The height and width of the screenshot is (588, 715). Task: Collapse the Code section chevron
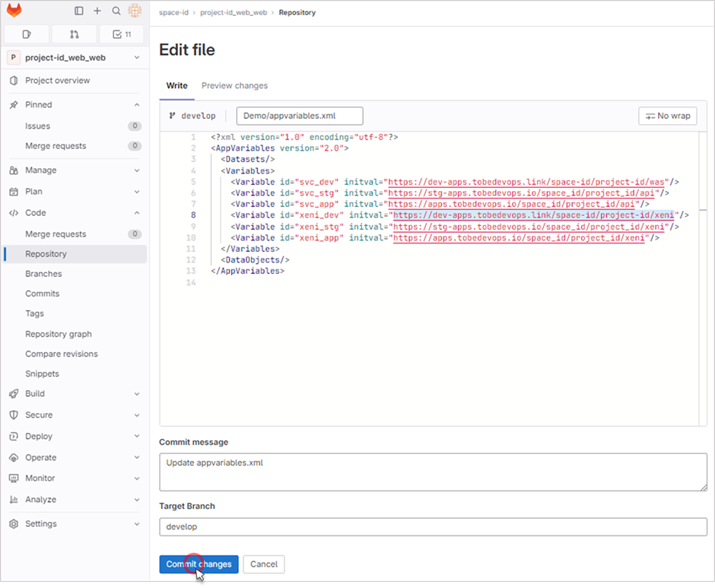tap(137, 213)
